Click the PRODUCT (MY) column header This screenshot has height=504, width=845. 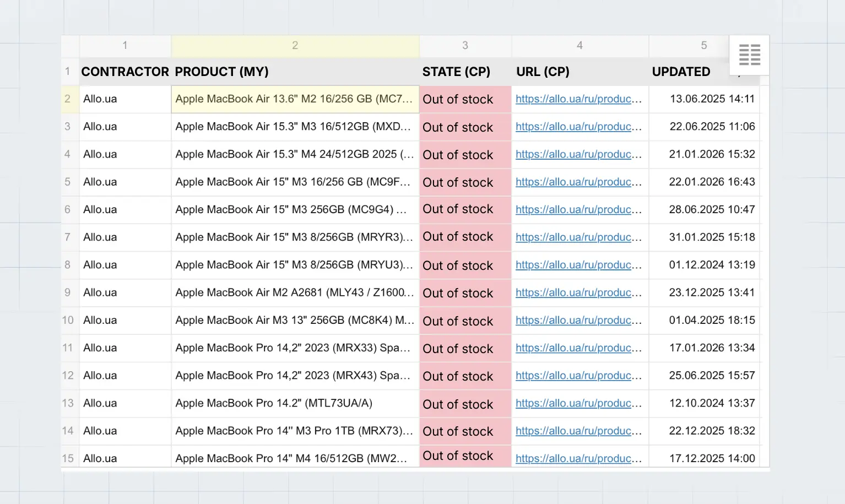click(x=221, y=72)
